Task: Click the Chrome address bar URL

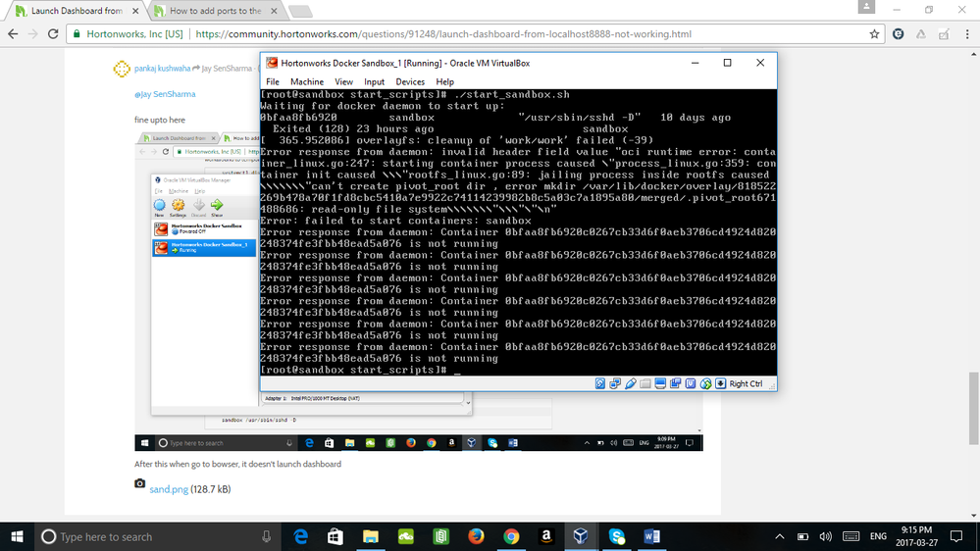Action: pos(443,34)
